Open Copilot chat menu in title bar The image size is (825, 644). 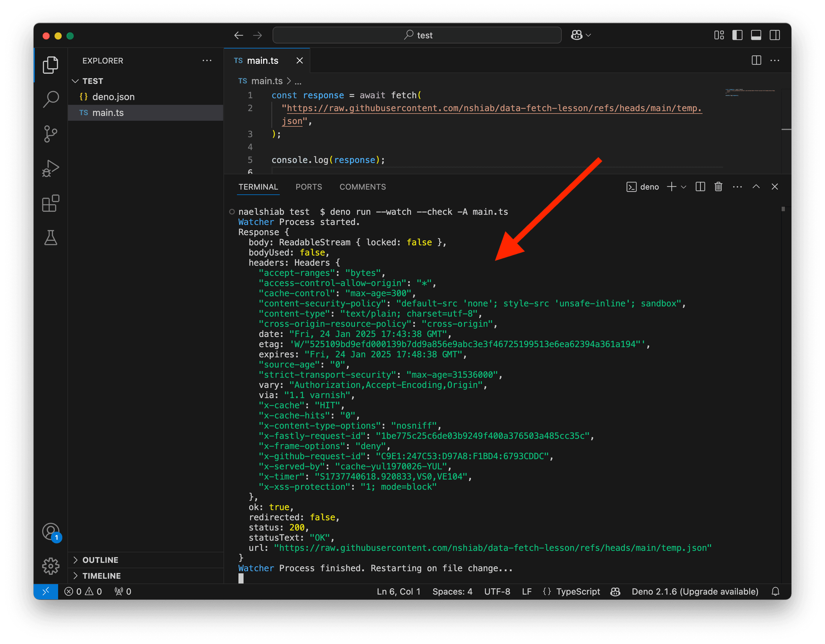581,35
